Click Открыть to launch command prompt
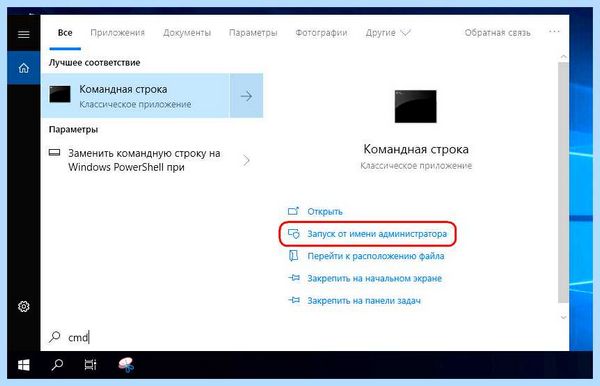 tap(324, 212)
